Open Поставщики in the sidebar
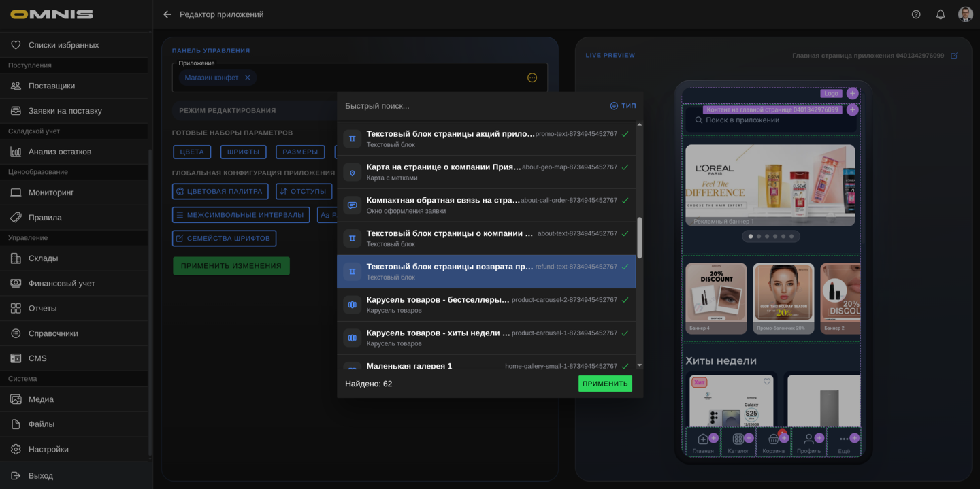This screenshot has height=489, width=980. point(52,86)
